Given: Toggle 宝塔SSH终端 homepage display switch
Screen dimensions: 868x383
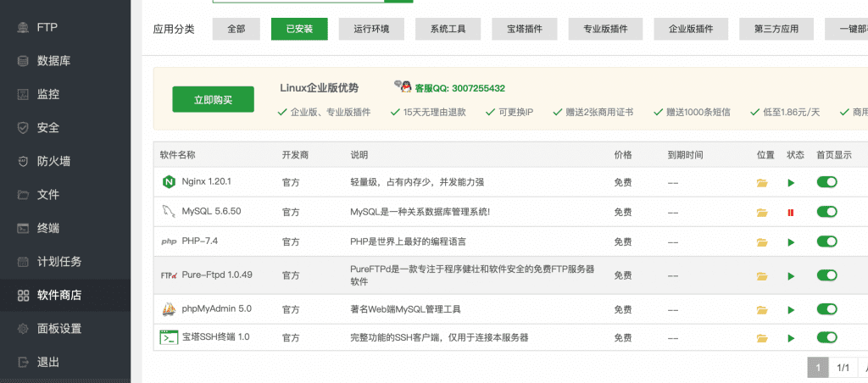Looking at the screenshot, I should coord(826,337).
